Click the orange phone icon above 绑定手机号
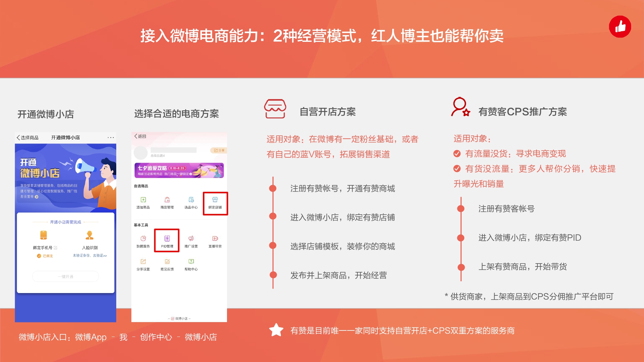Screen dimensions: 644x362 click(x=43, y=235)
